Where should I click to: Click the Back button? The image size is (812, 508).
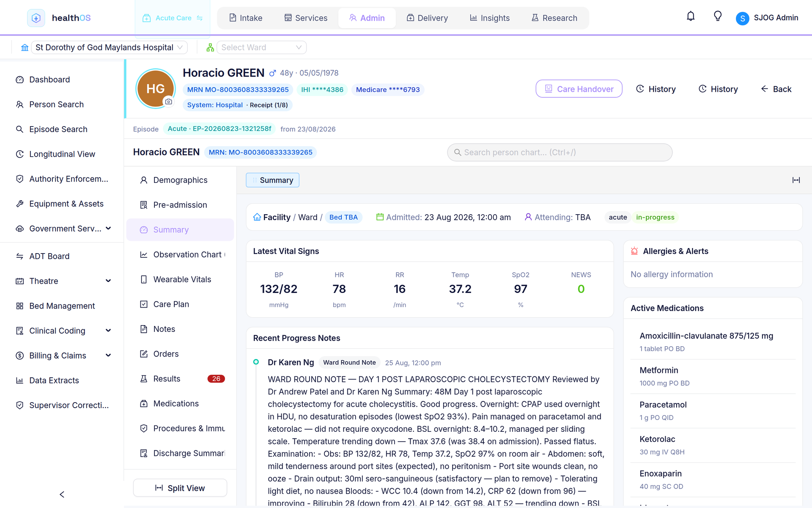(776, 89)
